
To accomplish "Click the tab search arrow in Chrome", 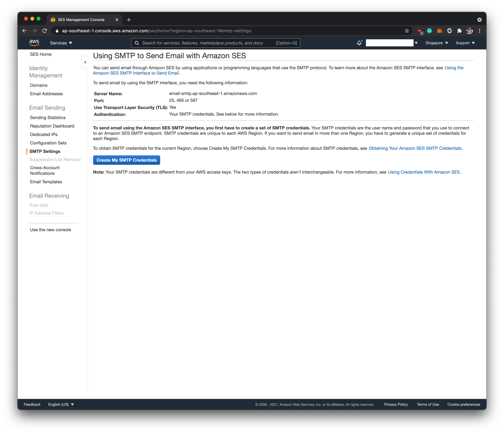I will tap(479, 20).
